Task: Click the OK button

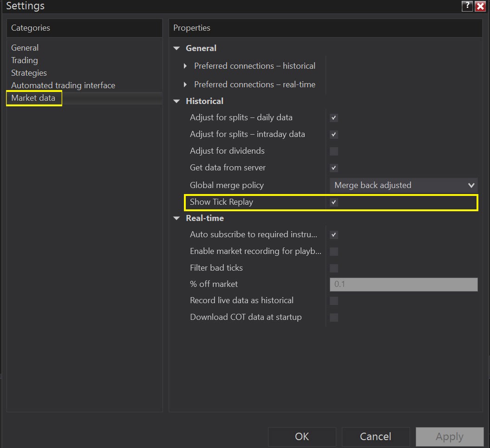Action: (x=302, y=436)
